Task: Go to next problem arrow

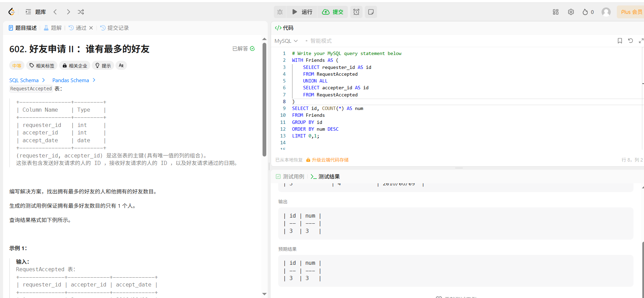Action: (68, 12)
